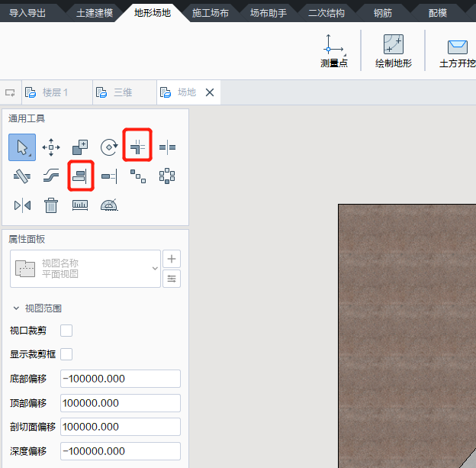Activate the move tool icon
The height and width of the screenshot is (468, 476).
(x=51, y=147)
